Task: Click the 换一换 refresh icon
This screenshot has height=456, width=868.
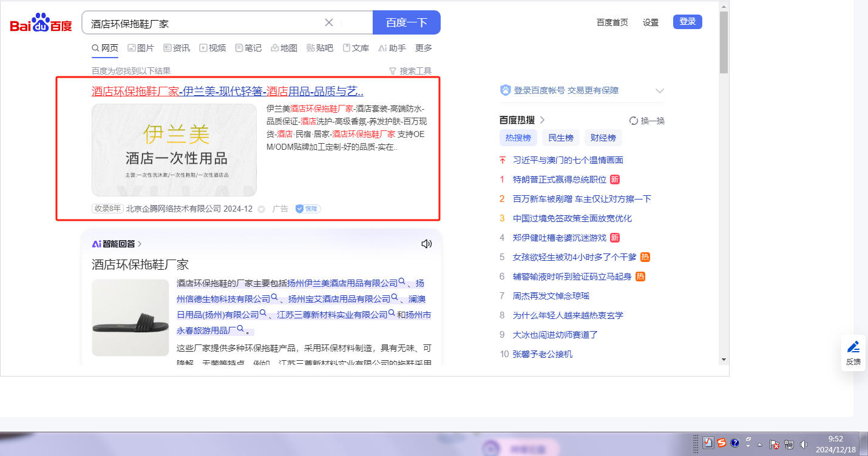Action: pyautogui.click(x=634, y=121)
